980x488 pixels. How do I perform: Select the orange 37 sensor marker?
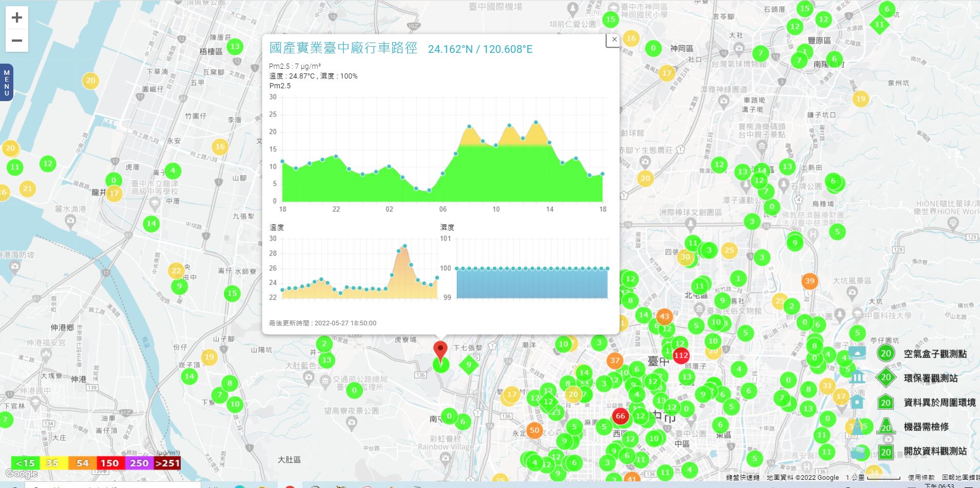[x=615, y=361]
